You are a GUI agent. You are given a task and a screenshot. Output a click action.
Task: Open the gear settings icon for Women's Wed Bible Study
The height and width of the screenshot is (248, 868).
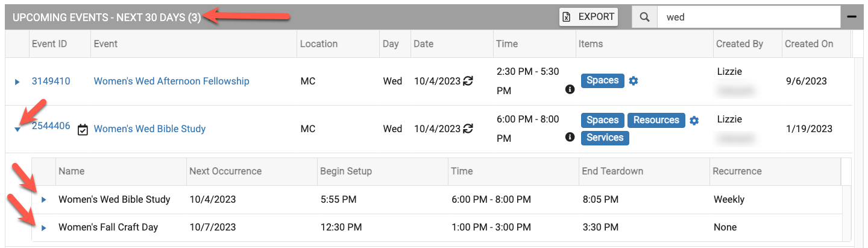[694, 121]
